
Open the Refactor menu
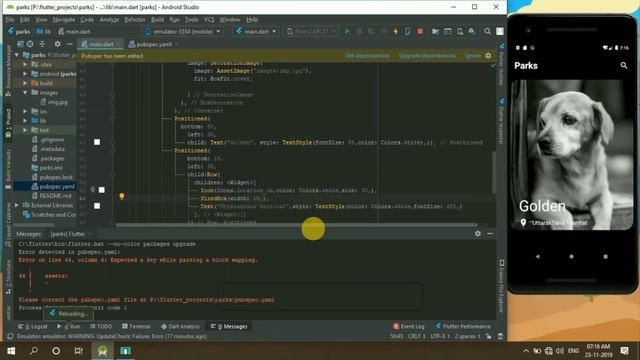click(135, 20)
